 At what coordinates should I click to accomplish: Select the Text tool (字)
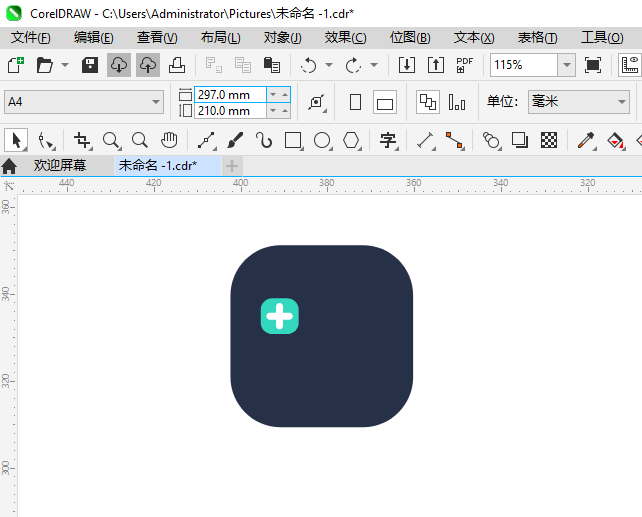coord(388,140)
